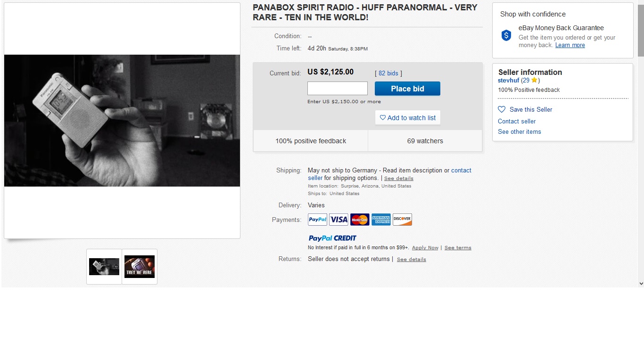The width and height of the screenshot is (644, 343).
Task: Focus the bid amount input field
Action: point(338,89)
